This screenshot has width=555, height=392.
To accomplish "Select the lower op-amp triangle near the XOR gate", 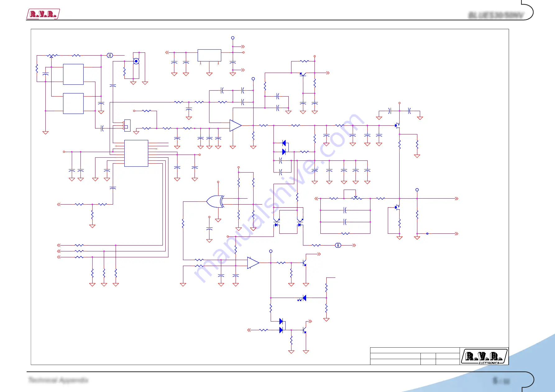I will coord(253,263).
